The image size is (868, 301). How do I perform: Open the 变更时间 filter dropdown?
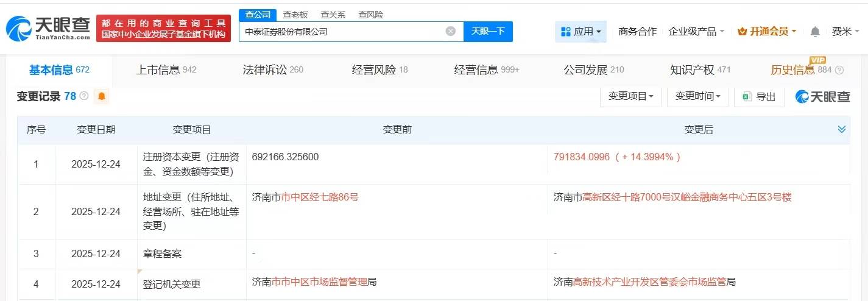coord(697,96)
